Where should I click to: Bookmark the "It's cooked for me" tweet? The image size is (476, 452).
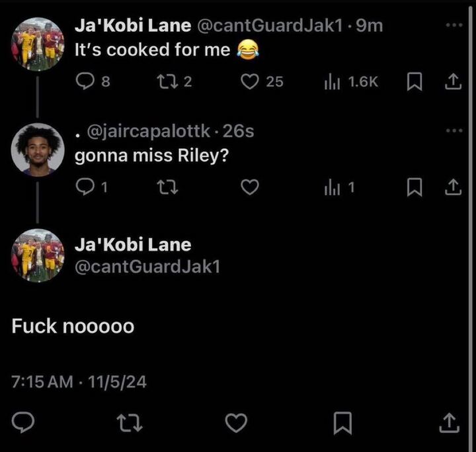[x=413, y=81]
